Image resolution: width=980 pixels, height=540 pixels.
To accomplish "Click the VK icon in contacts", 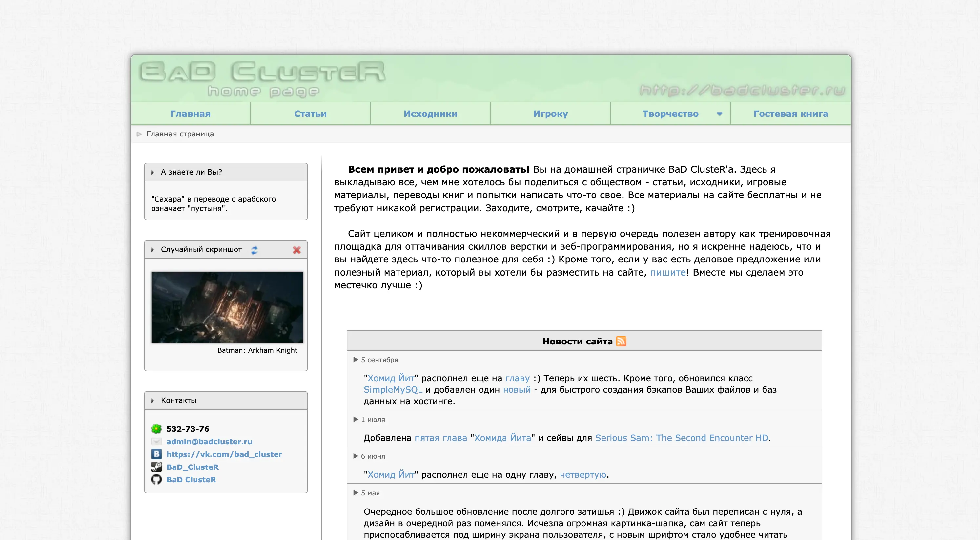I will click(x=156, y=454).
